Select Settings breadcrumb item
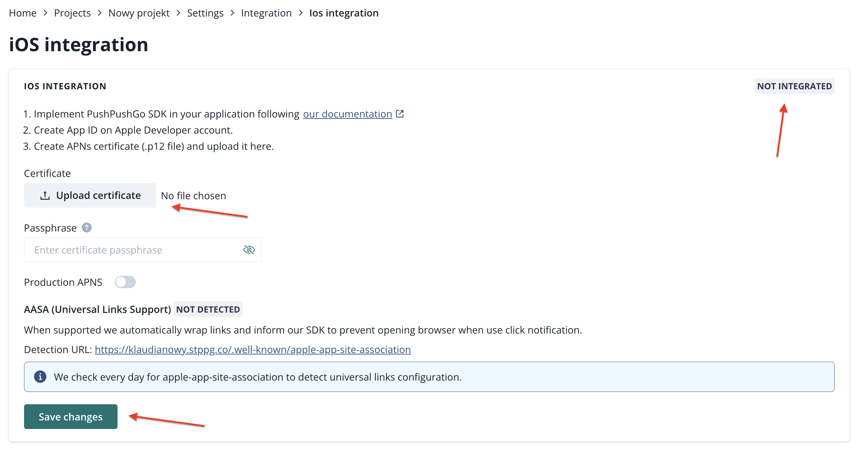This screenshot has height=463, width=868. coord(205,13)
